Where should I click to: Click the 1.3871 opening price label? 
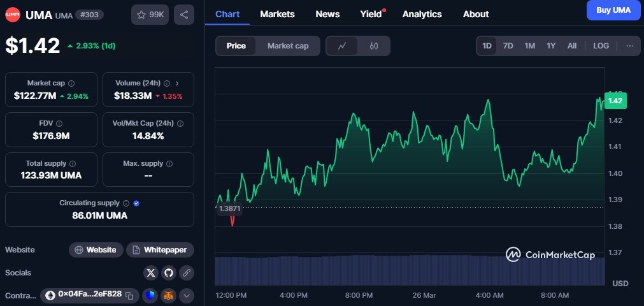tap(229, 208)
